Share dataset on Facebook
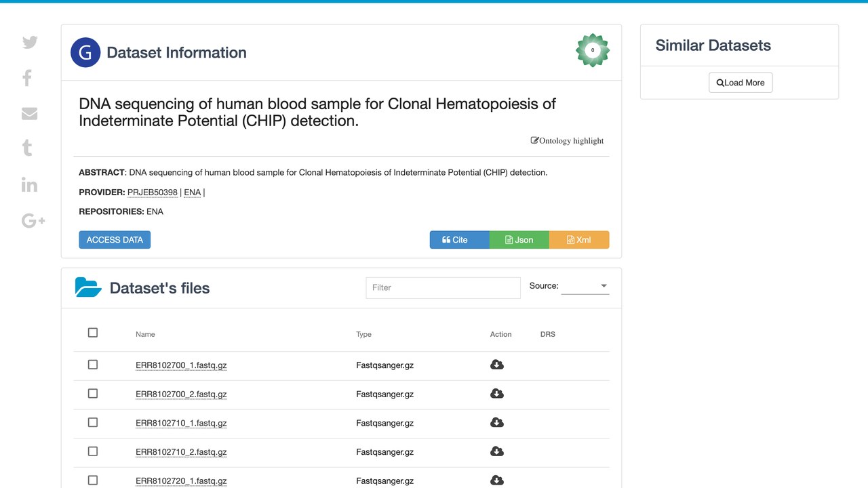The image size is (868, 488). pyautogui.click(x=27, y=78)
